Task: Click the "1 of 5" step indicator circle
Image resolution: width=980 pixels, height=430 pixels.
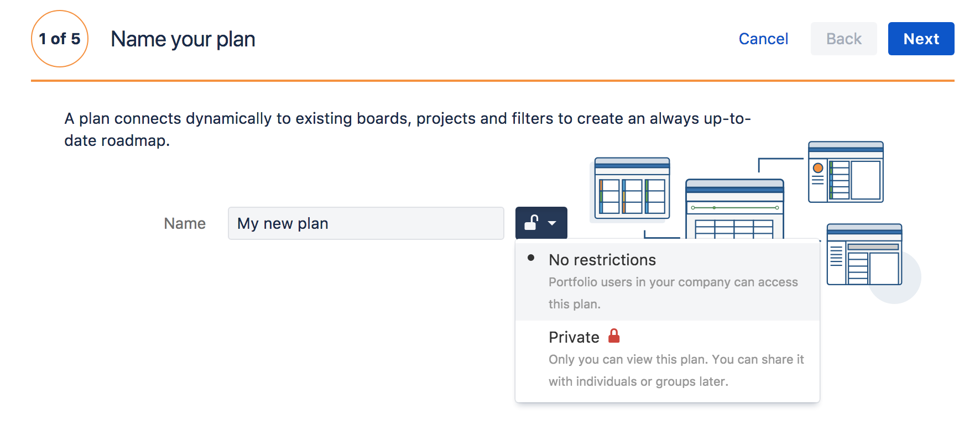Action: click(60, 39)
